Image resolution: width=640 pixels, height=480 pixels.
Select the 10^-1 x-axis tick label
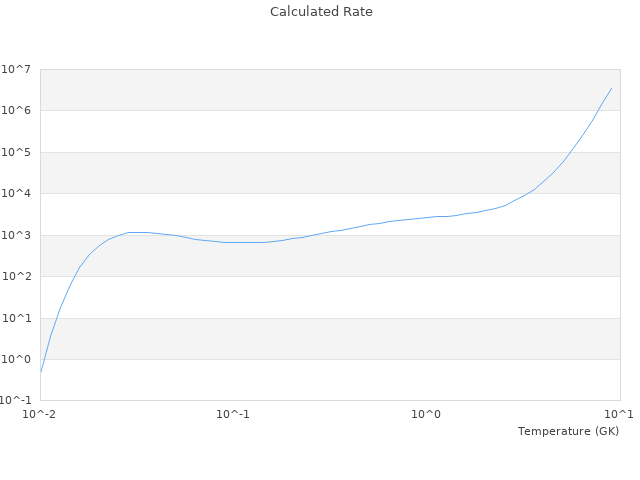point(233,414)
